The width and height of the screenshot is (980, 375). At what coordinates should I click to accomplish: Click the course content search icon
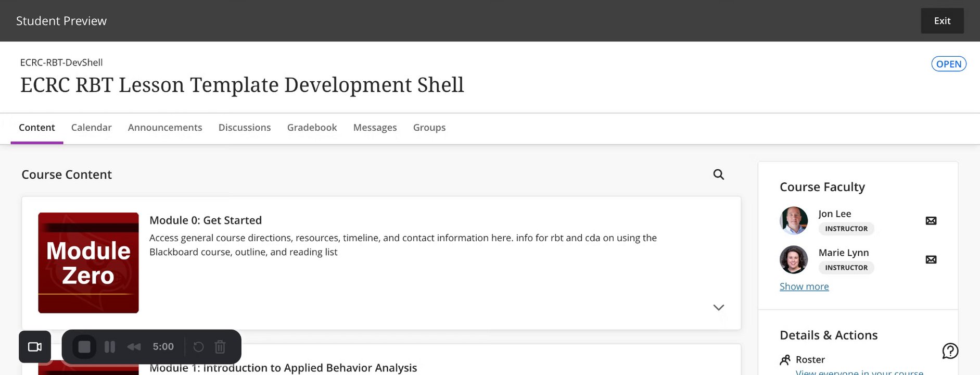pyautogui.click(x=718, y=174)
